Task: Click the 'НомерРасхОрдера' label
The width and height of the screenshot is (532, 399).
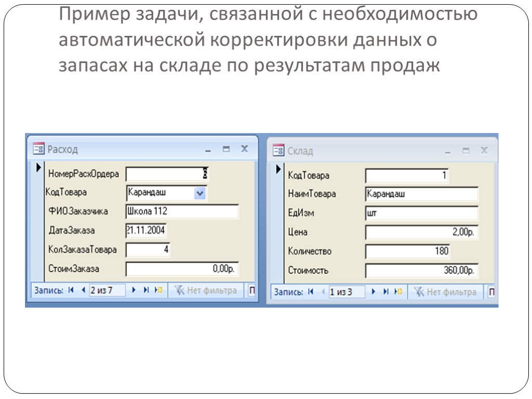Action: [x=84, y=174]
